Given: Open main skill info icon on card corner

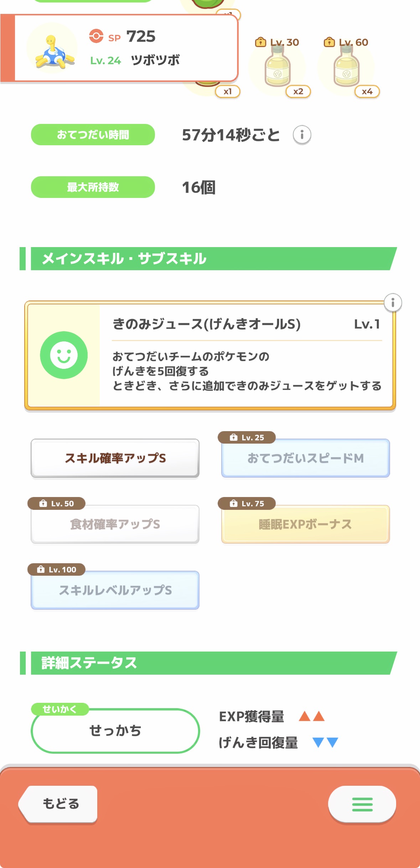Looking at the screenshot, I should pos(393,303).
